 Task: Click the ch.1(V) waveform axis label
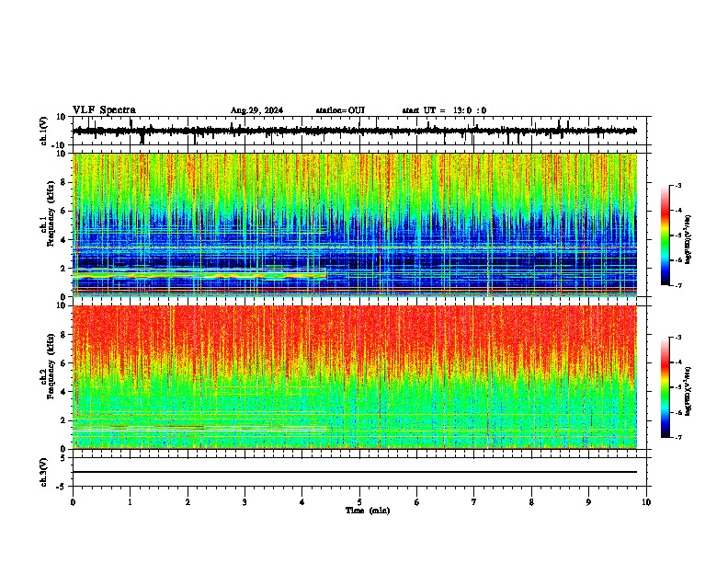43,131
